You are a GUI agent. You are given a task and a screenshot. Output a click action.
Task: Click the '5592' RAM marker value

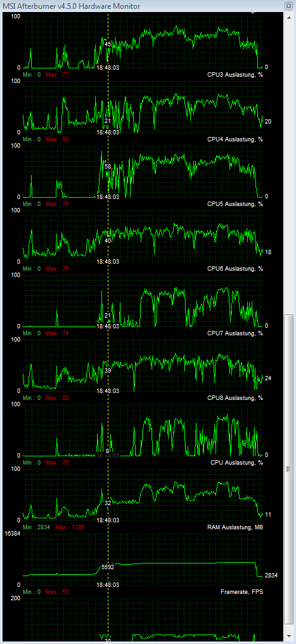pos(108,566)
